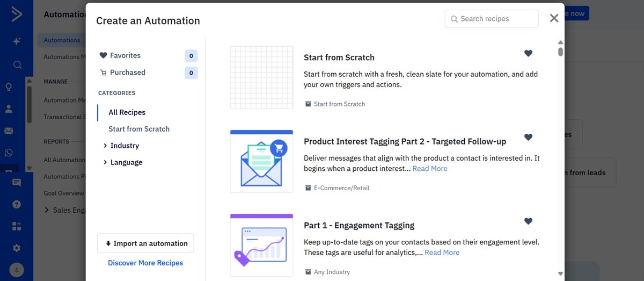Click the ActiveCampaign logo icon
The image size is (644, 281).
[17, 15]
